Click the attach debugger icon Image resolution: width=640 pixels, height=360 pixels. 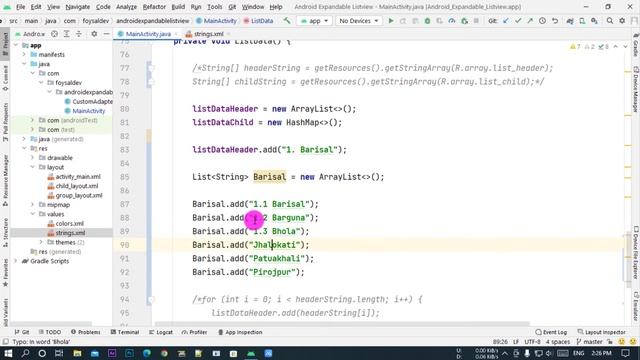(x=464, y=21)
